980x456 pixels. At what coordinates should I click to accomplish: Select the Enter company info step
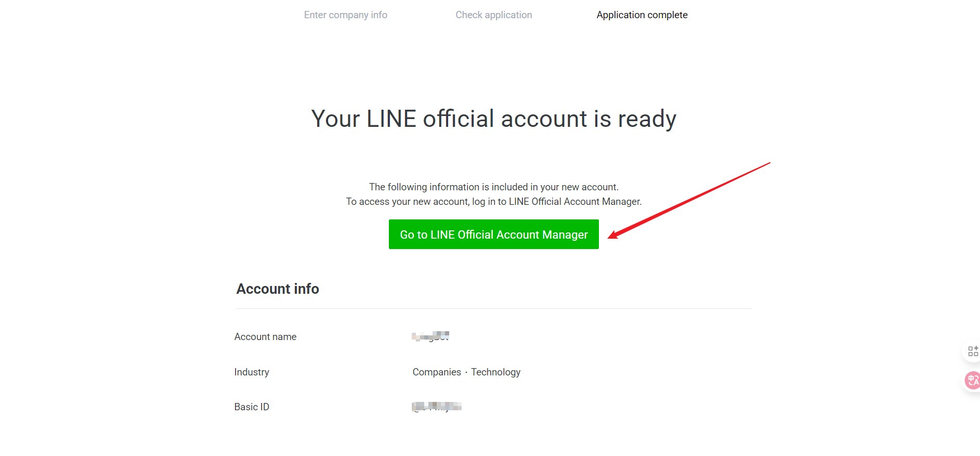(x=345, y=15)
